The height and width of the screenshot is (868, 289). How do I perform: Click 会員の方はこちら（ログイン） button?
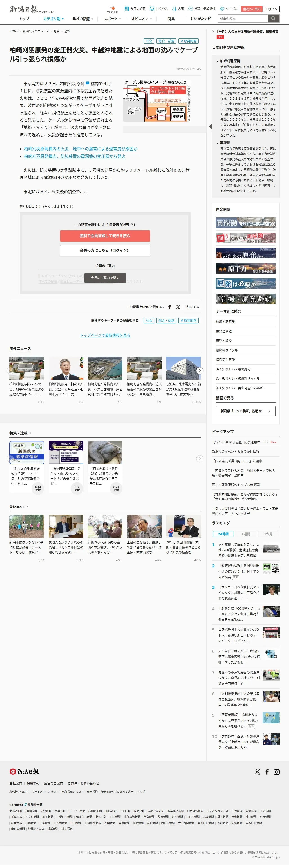pos(105,250)
